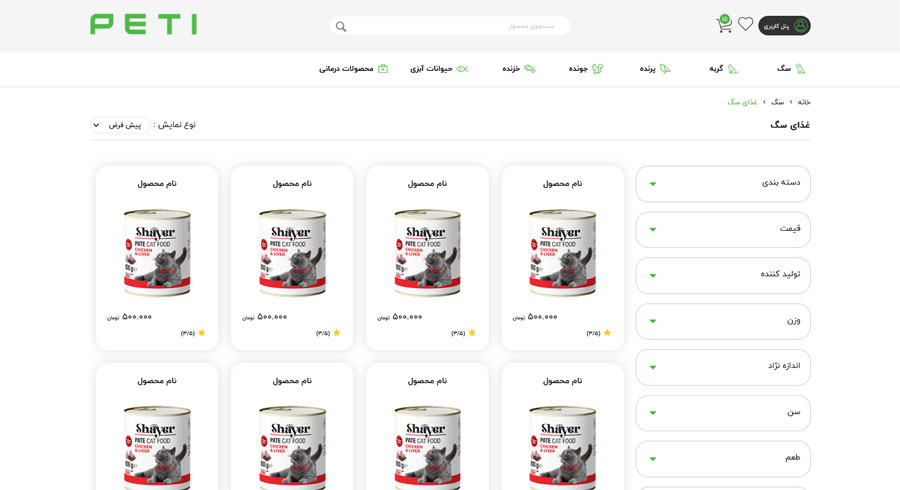This screenshot has height=490, width=900.
Task: Click the ۵۰۰,۰۰۰ تومان price on top-row far-left card
Action: tap(129, 317)
